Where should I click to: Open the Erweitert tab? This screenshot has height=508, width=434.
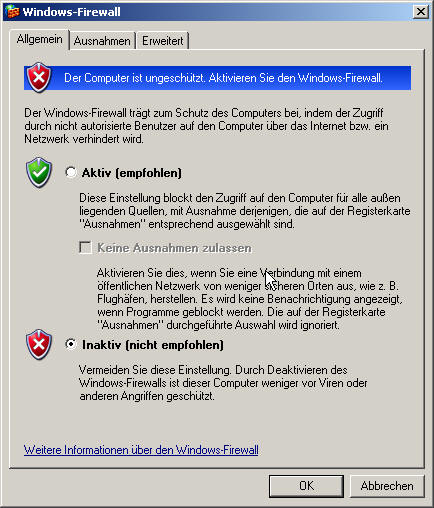(163, 41)
